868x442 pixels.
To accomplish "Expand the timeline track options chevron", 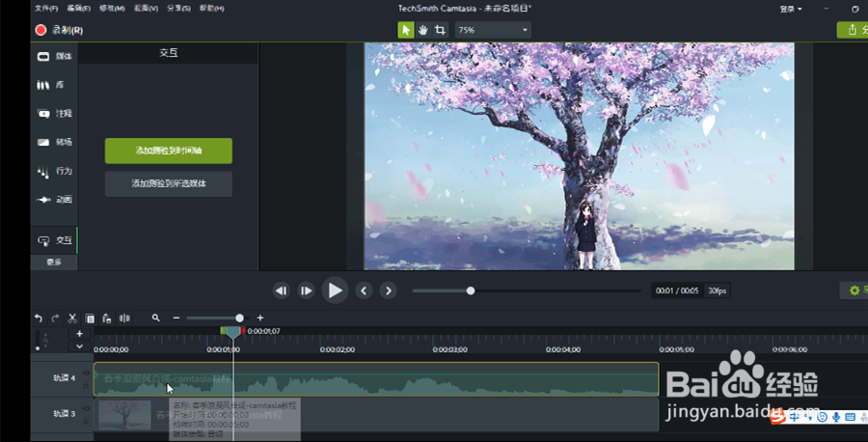I will pos(79,346).
